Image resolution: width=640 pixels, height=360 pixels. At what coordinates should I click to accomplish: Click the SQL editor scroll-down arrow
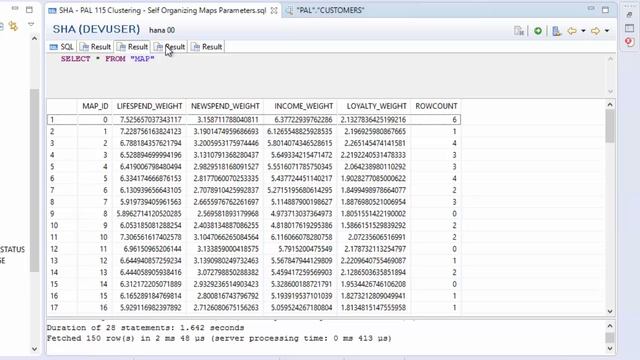(610, 92)
